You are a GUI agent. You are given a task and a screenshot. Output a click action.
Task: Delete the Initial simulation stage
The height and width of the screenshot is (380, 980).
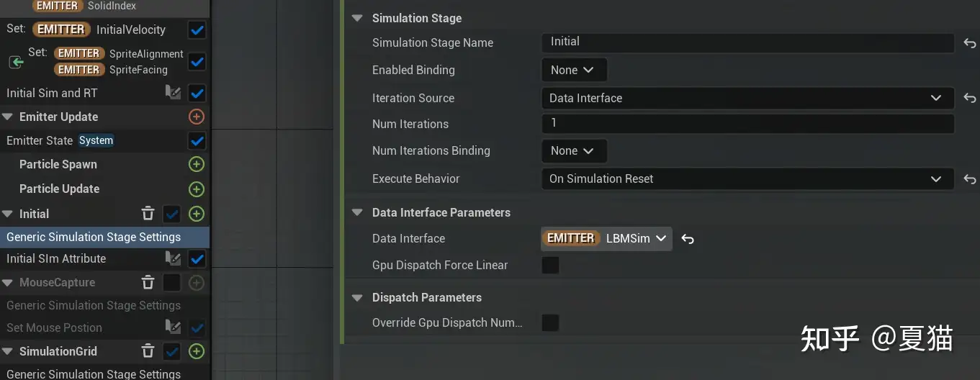(x=148, y=214)
